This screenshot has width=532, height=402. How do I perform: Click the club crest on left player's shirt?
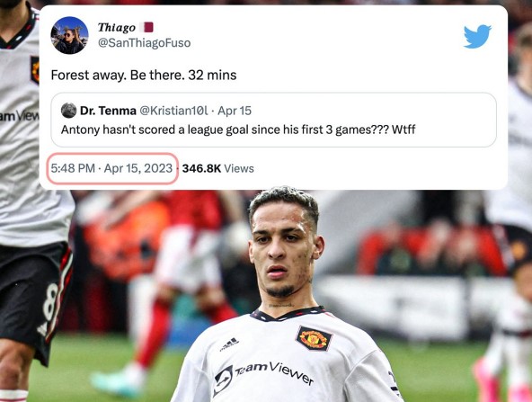click(35, 70)
